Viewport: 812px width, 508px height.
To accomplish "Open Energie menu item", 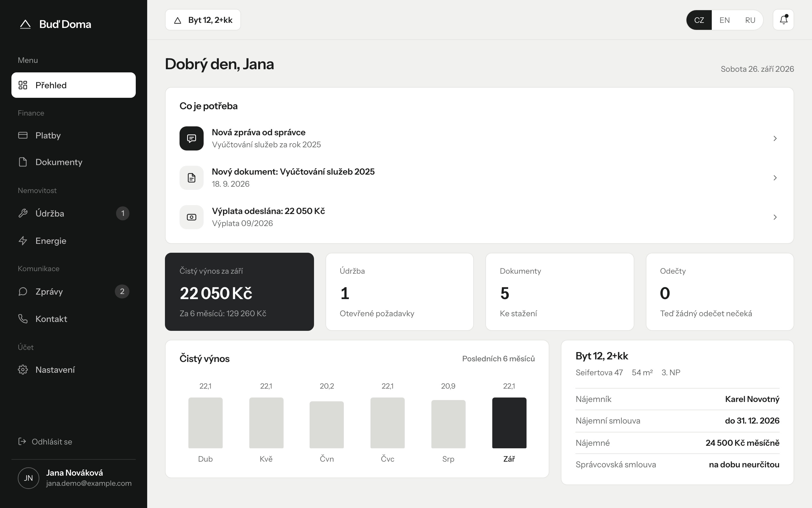I will pos(74,241).
